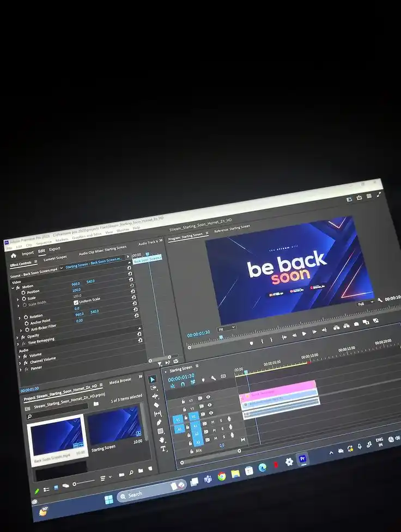Select the Hand tool

click(162, 440)
